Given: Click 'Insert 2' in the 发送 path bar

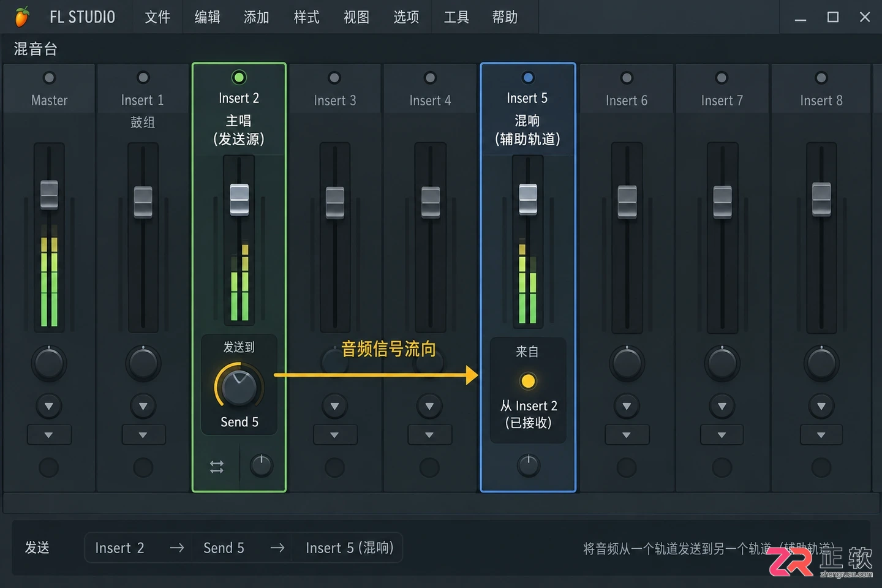Looking at the screenshot, I should 119,548.
